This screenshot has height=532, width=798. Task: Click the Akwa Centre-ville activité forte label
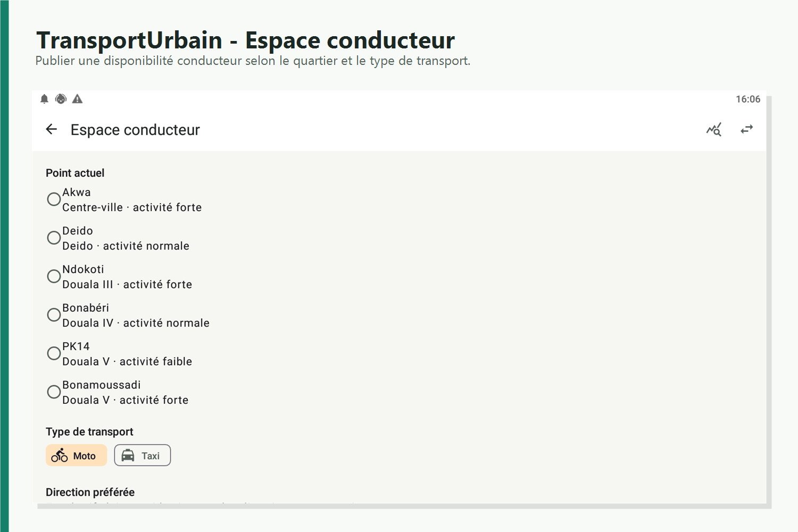[132, 199]
